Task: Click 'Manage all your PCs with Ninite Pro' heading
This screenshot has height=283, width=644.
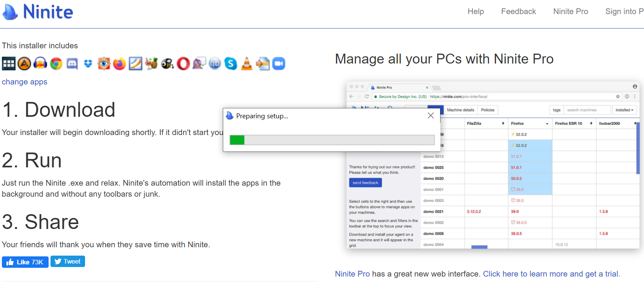Action: pyautogui.click(x=444, y=59)
